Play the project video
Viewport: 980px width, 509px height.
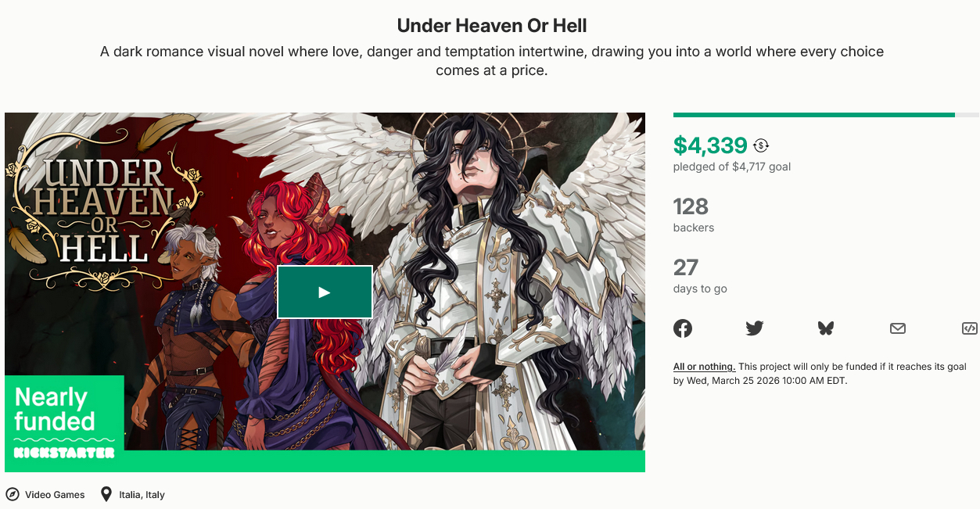click(x=325, y=292)
